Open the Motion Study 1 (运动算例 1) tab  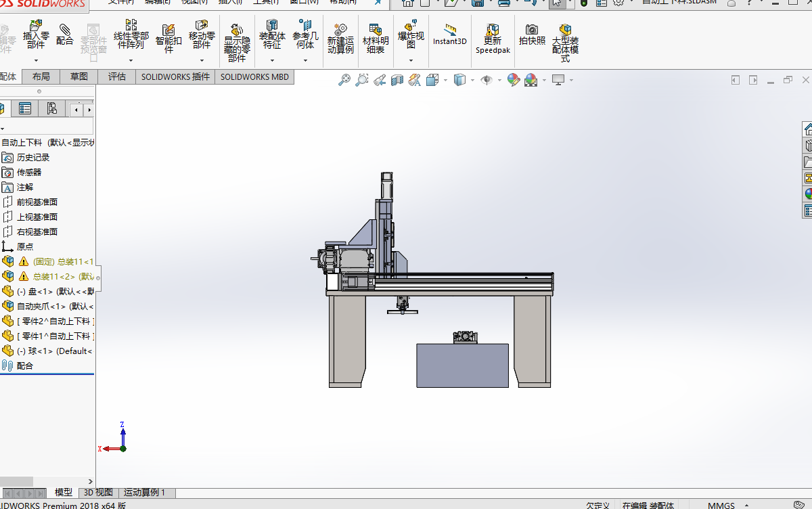(x=145, y=493)
